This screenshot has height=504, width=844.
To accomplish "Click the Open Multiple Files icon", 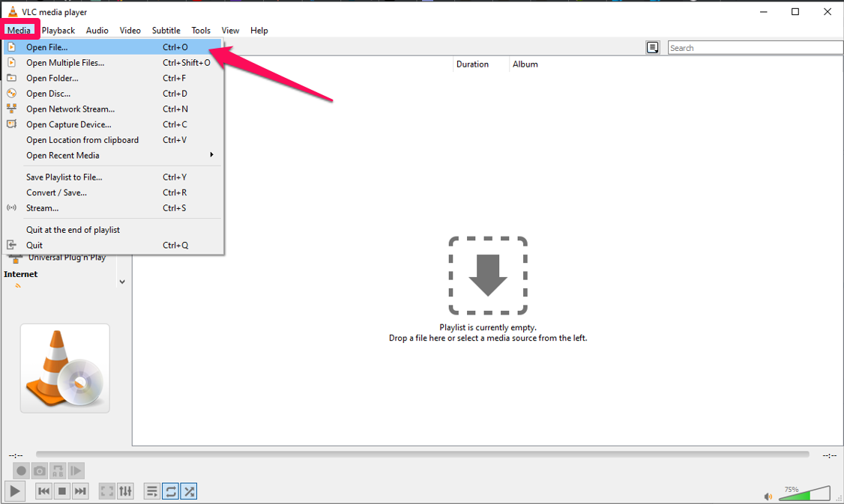I will [x=11, y=62].
